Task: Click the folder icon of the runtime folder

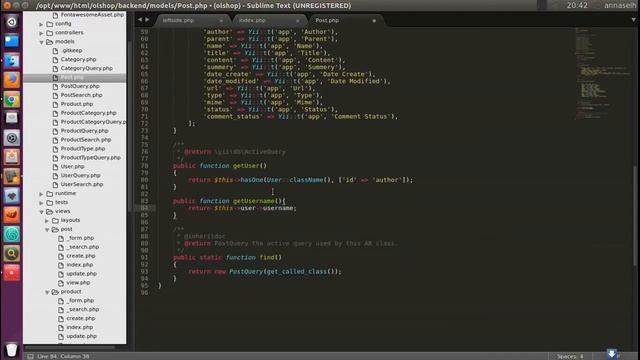Action: pos(50,193)
